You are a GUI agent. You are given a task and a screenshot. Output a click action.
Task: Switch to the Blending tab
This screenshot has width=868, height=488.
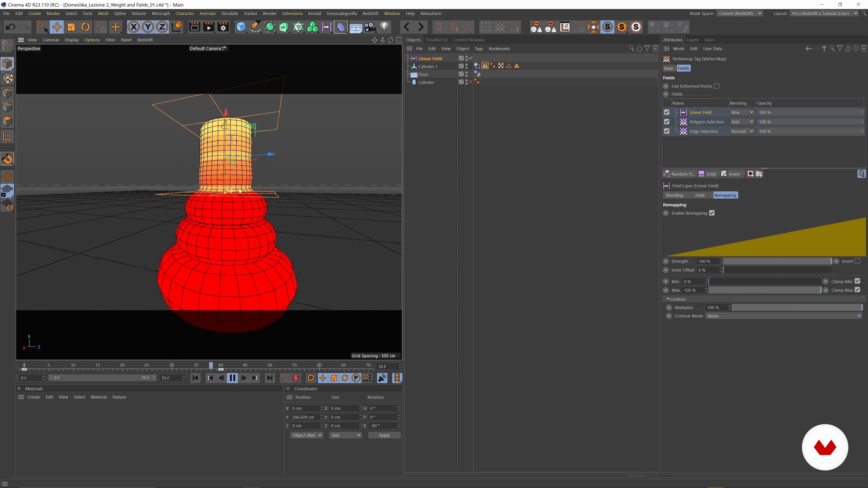tap(674, 195)
